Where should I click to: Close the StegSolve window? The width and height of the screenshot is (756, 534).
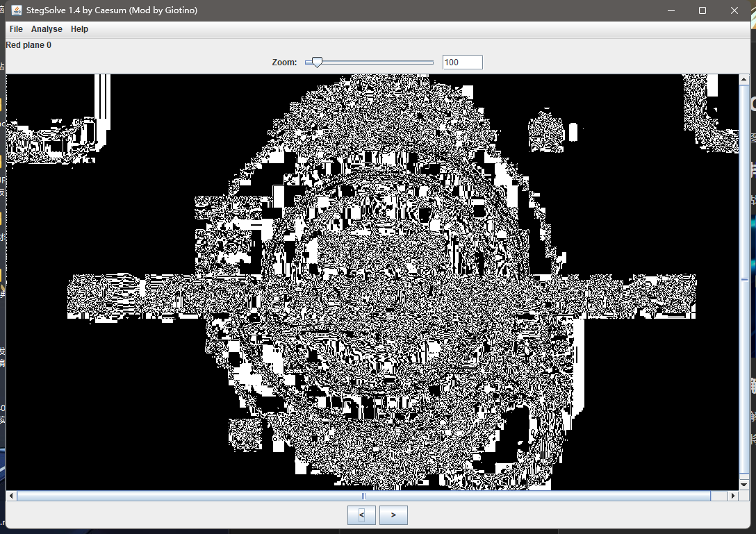[x=734, y=10]
